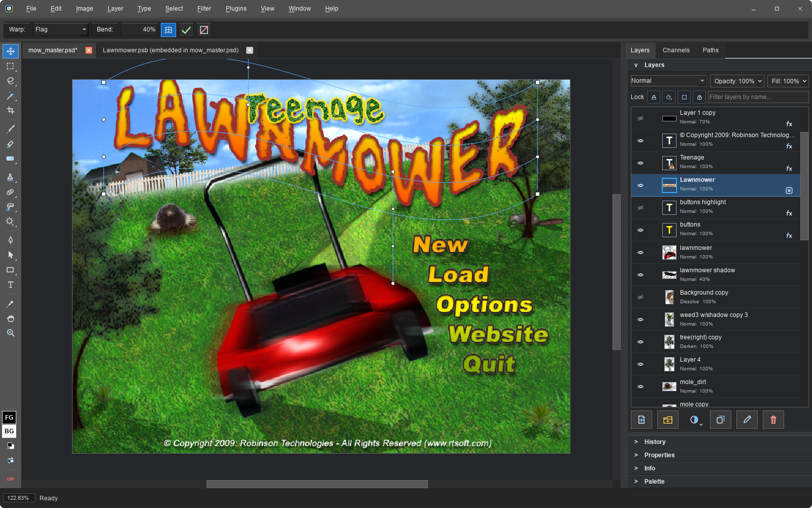Viewport: 812px width, 508px height.
Task: Select the Lasso tool
Action: tap(10, 81)
